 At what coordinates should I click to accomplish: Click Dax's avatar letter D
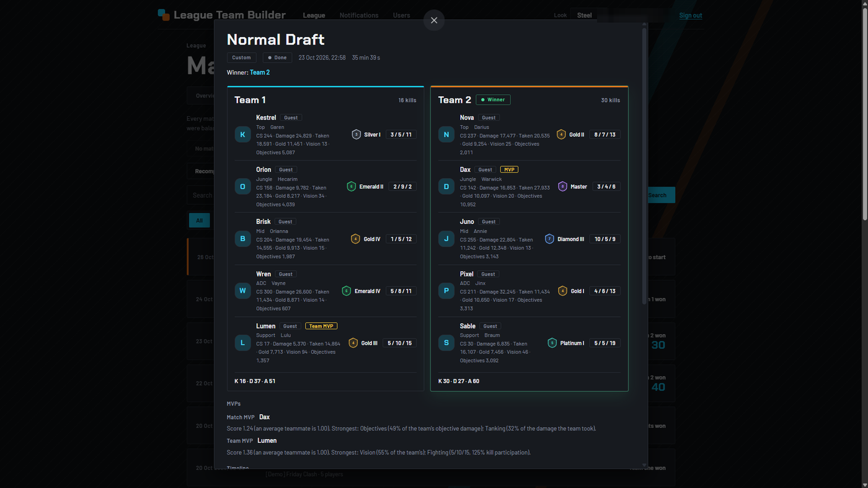pos(446,187)
